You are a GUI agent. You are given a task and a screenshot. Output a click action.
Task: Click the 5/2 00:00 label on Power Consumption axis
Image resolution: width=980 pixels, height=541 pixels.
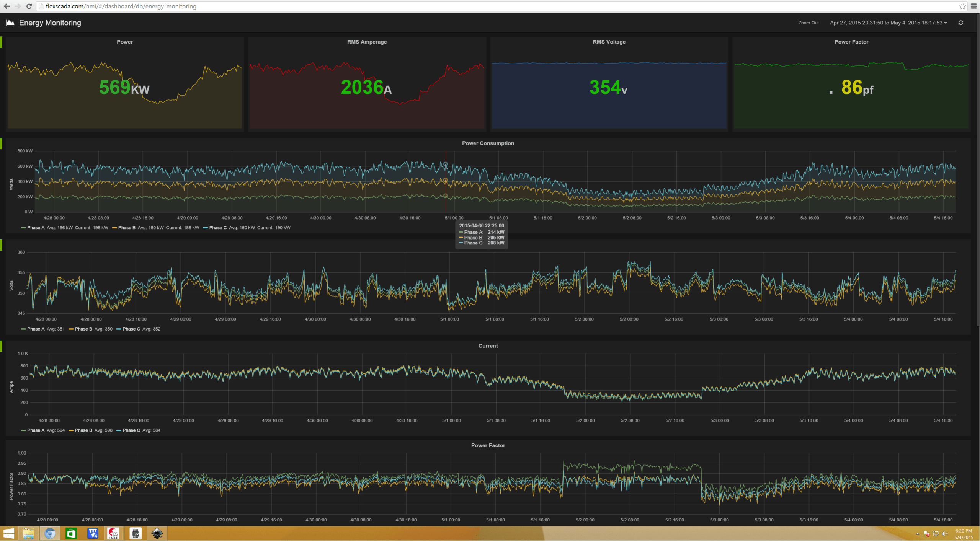click(587, 218)
